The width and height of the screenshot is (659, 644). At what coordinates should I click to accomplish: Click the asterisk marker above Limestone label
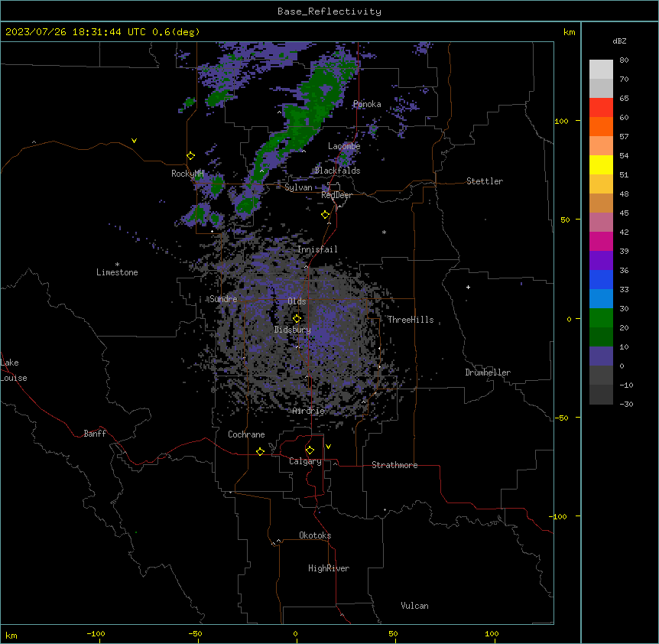tap(117, 265)
